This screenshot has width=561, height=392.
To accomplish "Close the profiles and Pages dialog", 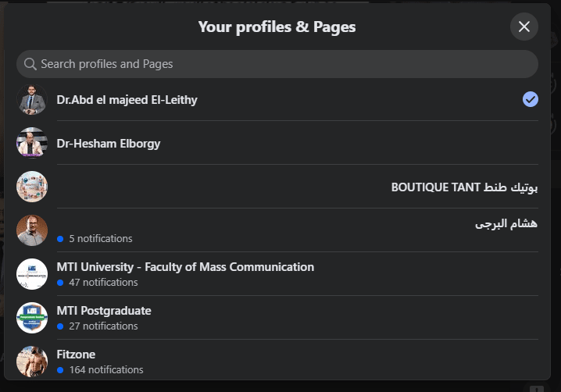I will (523, 27).
